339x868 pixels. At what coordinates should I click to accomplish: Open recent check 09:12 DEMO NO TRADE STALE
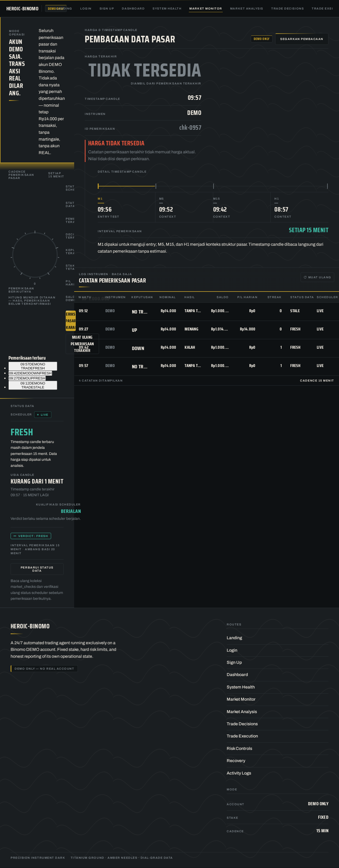click(33, 385)
